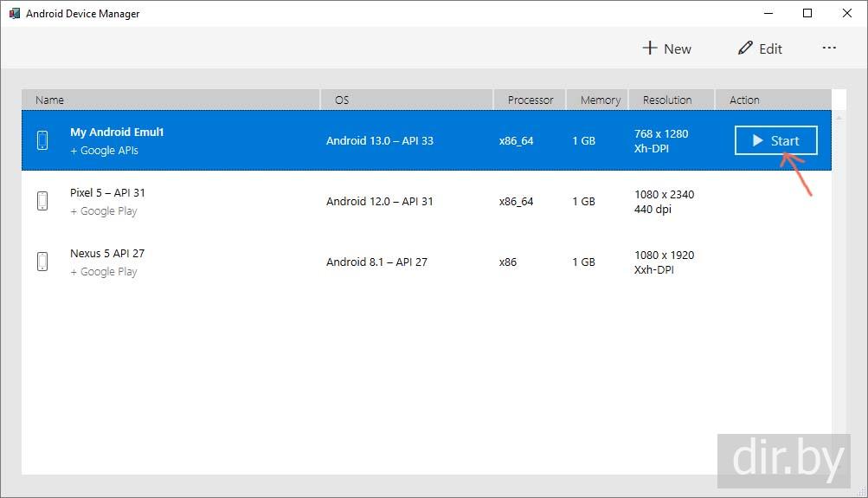
Task: Click the 1080 x 1920 resolution cell
Action: pos(664,255)
